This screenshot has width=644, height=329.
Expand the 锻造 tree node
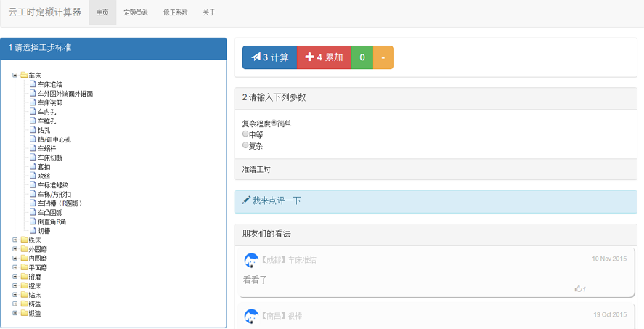[15, 313]
